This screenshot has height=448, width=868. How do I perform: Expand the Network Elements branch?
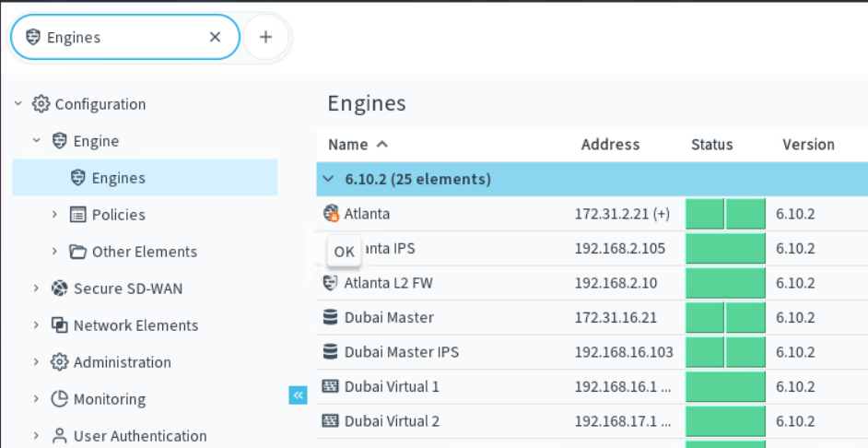36,325
